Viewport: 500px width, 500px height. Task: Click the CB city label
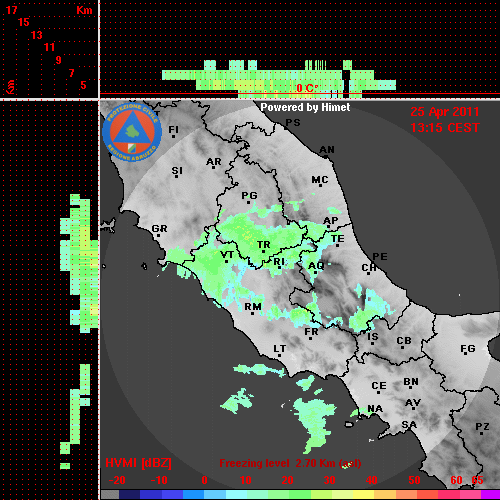(x=404, y=341)
